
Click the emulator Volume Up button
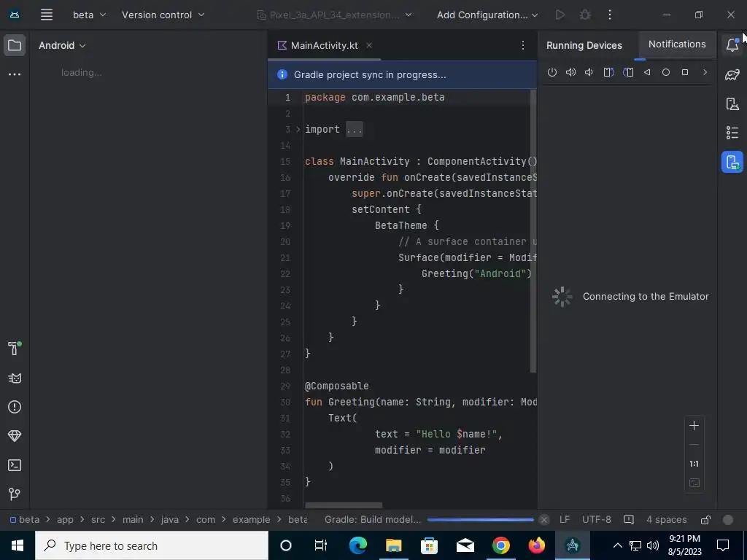pos(570,72)
